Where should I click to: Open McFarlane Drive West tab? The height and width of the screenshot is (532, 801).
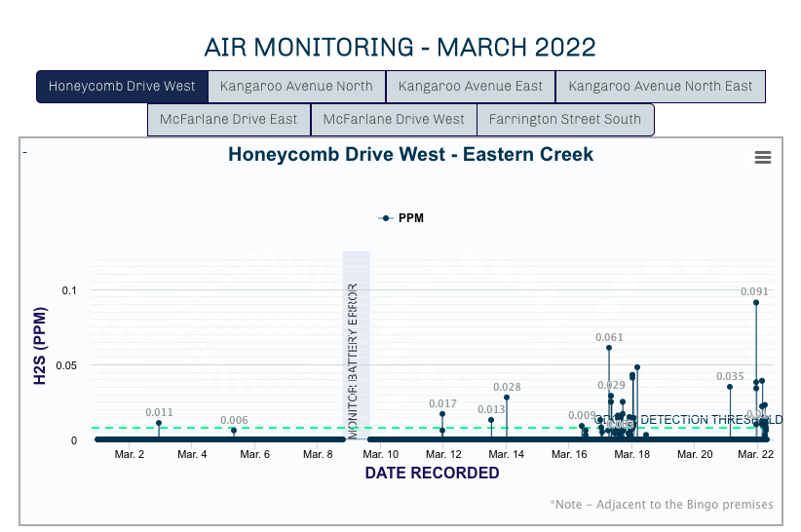coord(394,120)
